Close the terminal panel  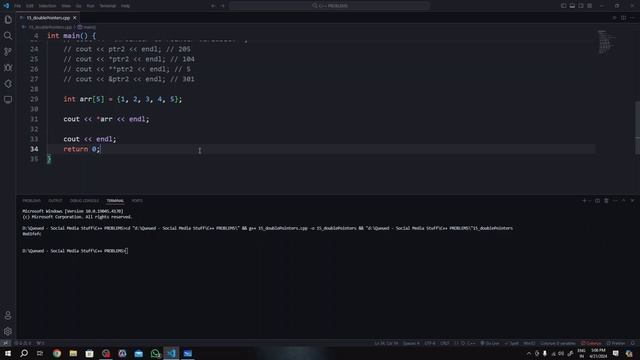[632, 201]
